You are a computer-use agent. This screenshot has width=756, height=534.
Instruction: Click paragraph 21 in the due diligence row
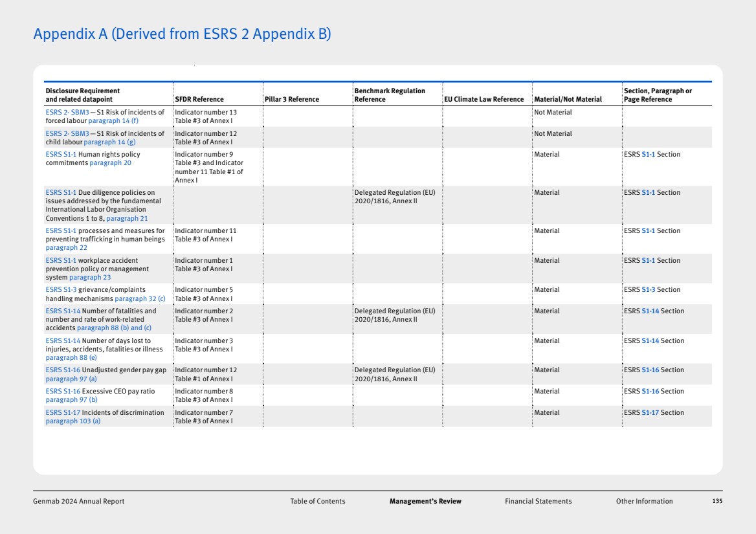127,218
